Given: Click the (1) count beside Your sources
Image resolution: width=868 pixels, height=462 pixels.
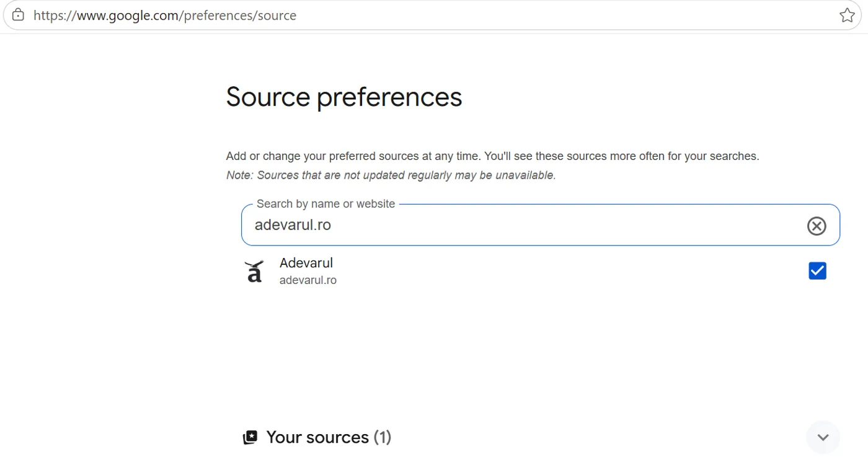Looking at the screenshot, I should [x=383, y=437].
